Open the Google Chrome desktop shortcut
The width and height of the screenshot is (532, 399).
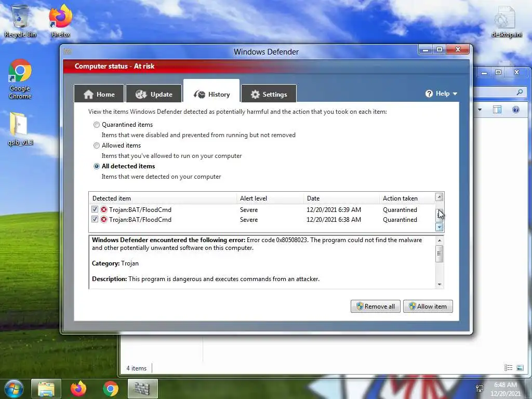click(x=20, y=79)
